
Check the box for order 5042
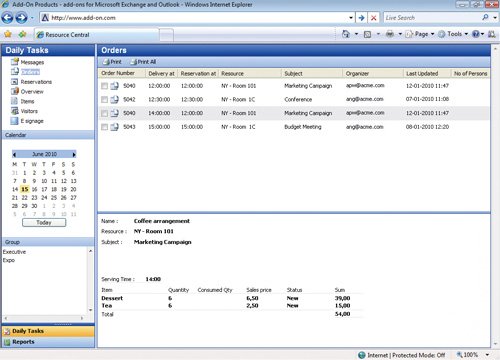[104, 100]
